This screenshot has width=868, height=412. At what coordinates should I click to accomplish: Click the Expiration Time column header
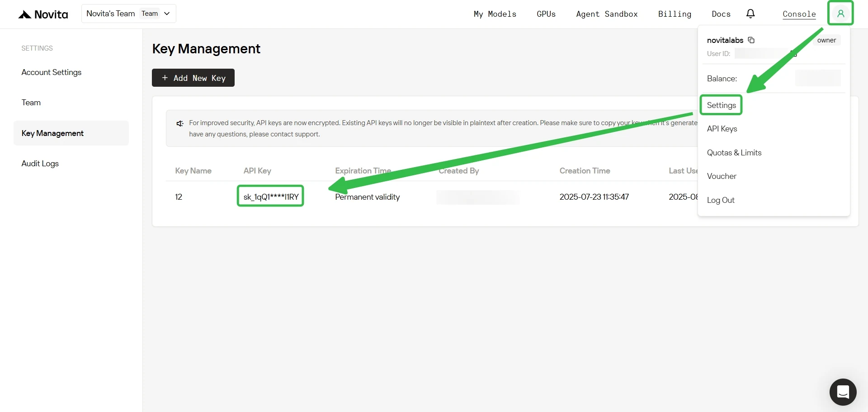363,171
